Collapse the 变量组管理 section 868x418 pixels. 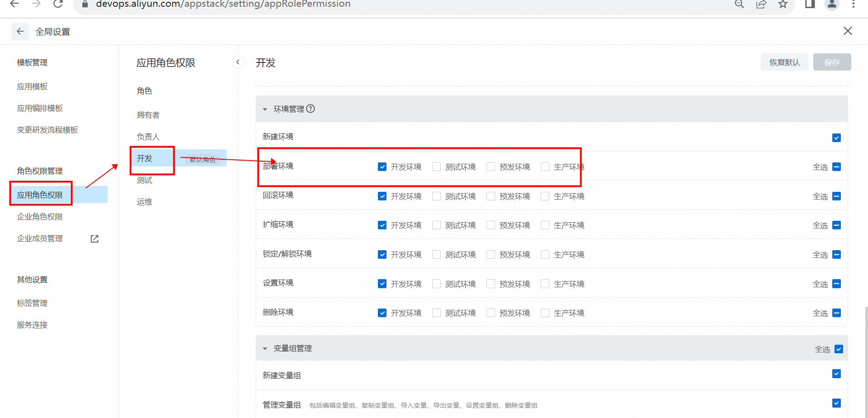[265, 349]
